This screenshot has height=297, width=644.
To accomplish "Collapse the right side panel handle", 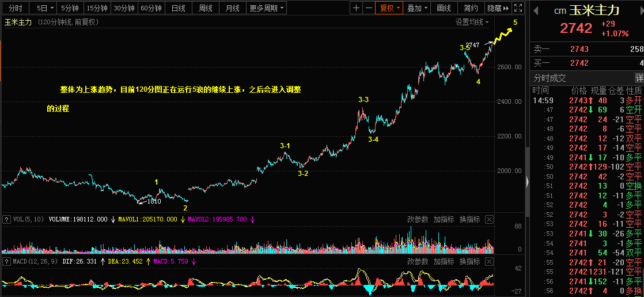I will pos(528,182).
